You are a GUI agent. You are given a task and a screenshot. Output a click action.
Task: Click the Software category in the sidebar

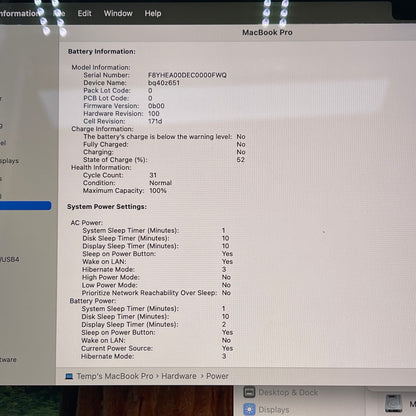(x=8, y=359)
